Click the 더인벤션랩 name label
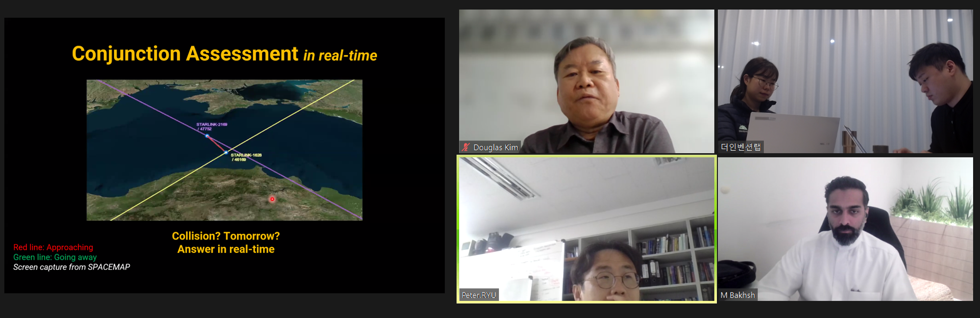The width and height of the screenshot is (980, 318). pyautogui.click(x=740, y=147)
